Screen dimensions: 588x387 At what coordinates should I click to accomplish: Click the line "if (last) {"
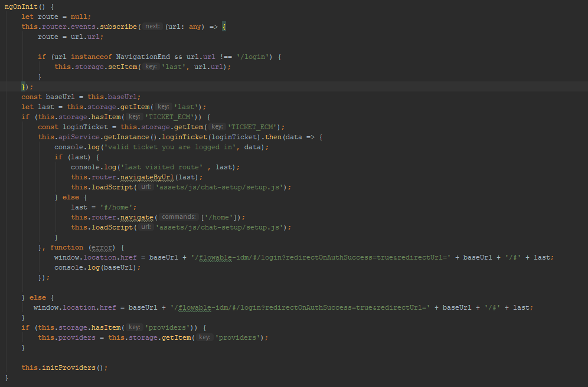(x=77, y=158)
